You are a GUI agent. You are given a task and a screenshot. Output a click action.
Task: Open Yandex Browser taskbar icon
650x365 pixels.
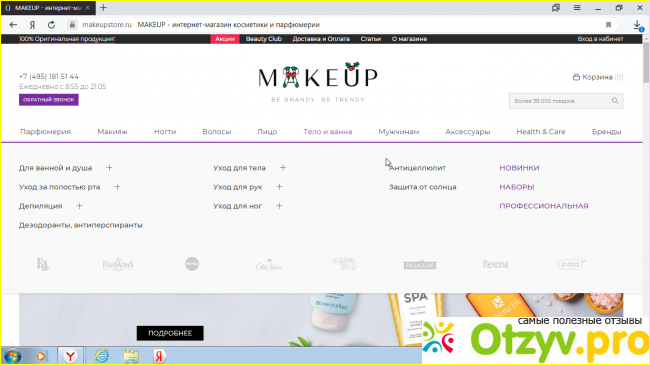70,356
